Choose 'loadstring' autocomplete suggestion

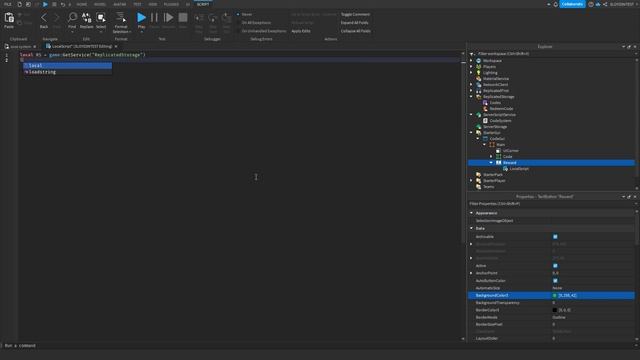(x=67, y=72)
